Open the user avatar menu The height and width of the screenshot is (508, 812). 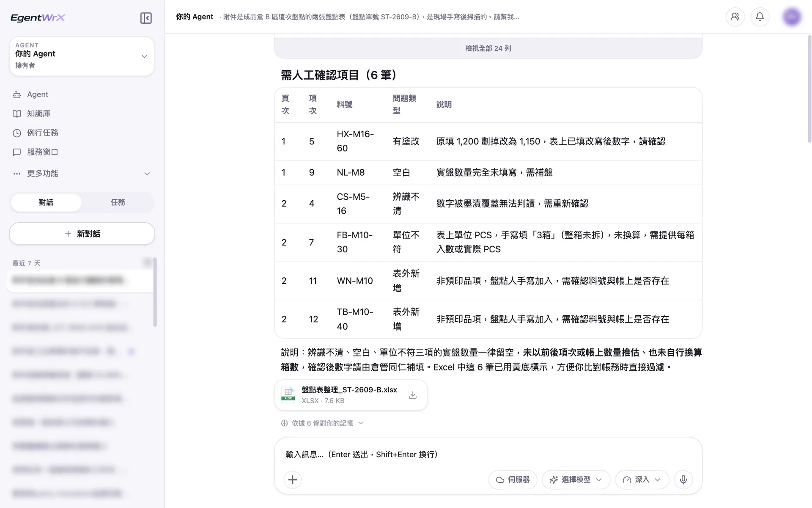tap(792, 17)
